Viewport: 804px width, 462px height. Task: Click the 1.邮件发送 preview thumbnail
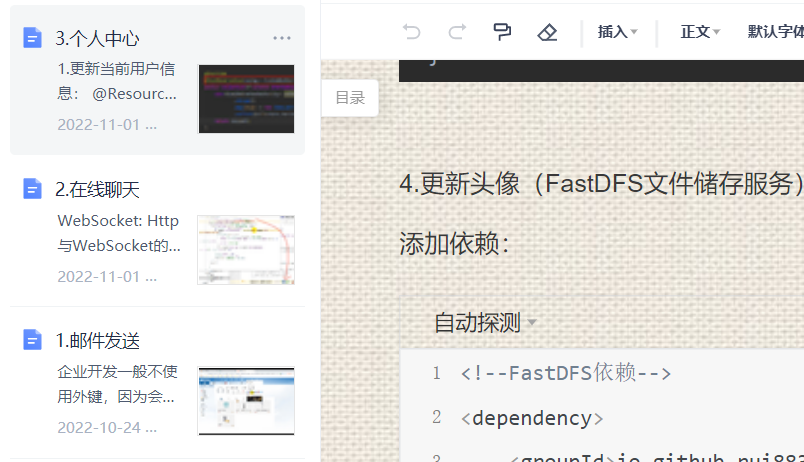coord(246,401)
